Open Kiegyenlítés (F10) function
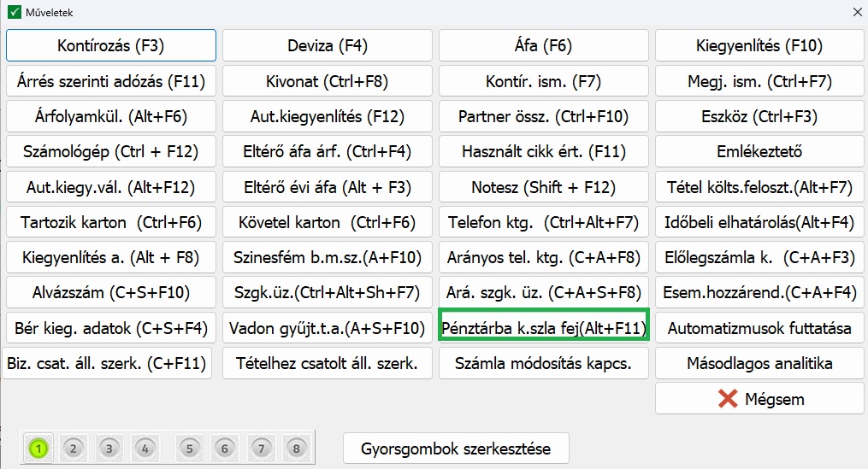This screenshot has height=469, width=868. (760, 46)
